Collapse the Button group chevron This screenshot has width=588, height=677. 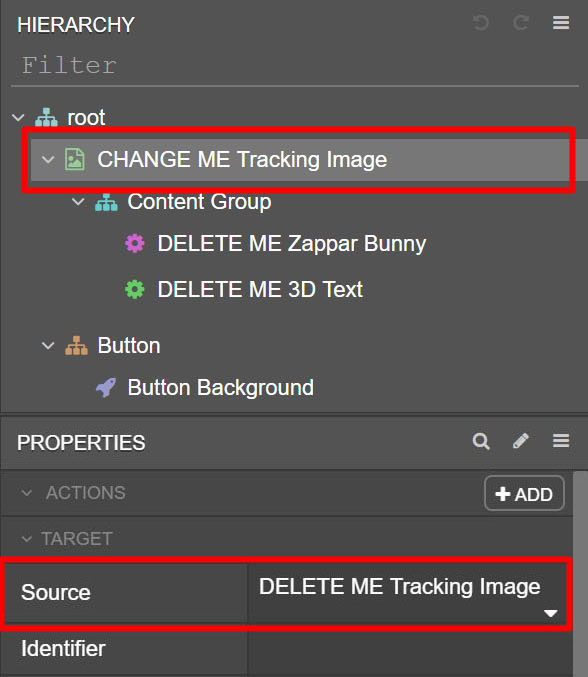point(48,345)
